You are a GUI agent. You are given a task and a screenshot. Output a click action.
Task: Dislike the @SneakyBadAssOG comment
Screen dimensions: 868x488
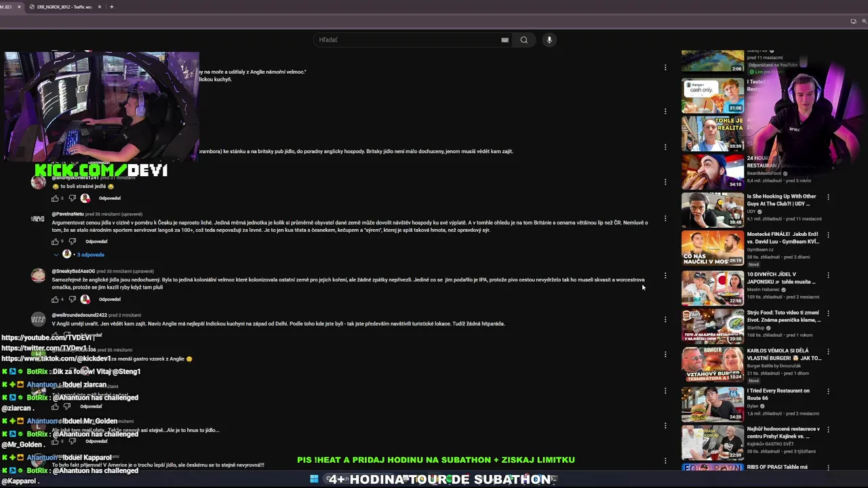click(x=72, y=299)
